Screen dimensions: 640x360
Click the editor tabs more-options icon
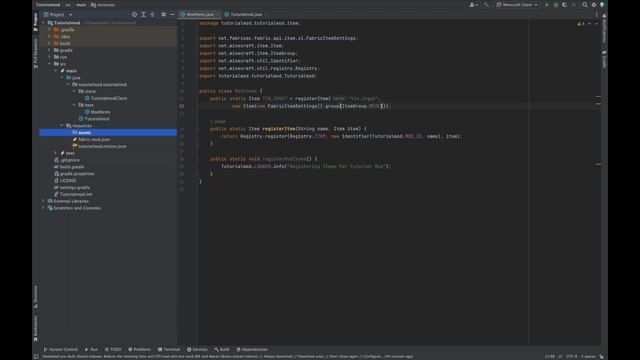click(x=596, y=14)
